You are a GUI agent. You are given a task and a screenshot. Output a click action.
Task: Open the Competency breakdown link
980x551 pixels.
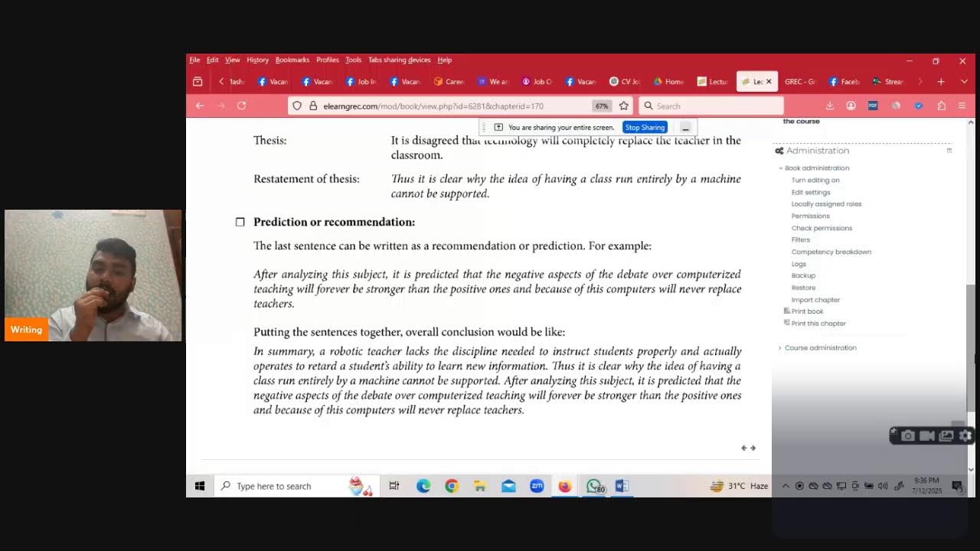[831, 252]
